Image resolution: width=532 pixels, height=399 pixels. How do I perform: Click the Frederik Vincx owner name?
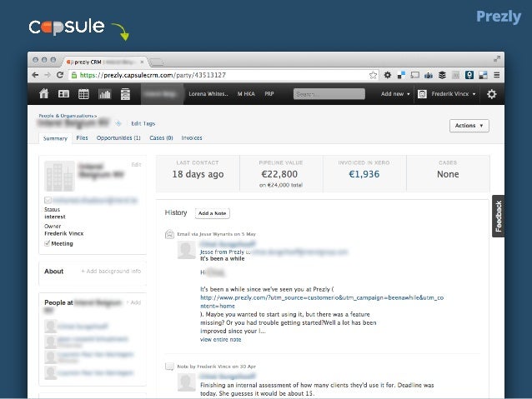coord(63,233)
